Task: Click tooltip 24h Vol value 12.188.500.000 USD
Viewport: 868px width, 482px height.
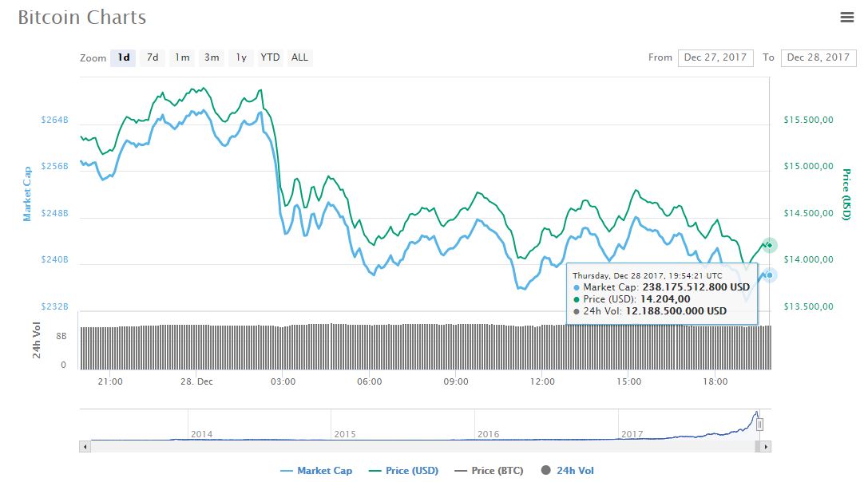Action: click(x=676, y=311)
